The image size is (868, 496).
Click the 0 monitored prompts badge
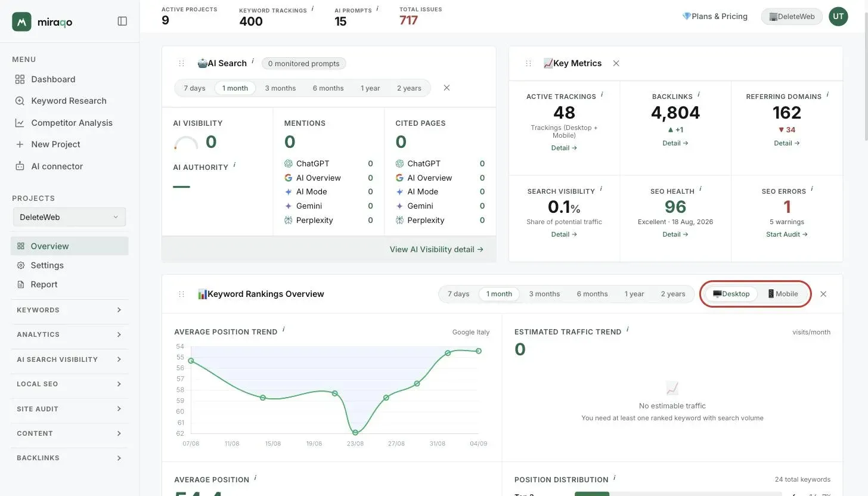coord(303,63)
